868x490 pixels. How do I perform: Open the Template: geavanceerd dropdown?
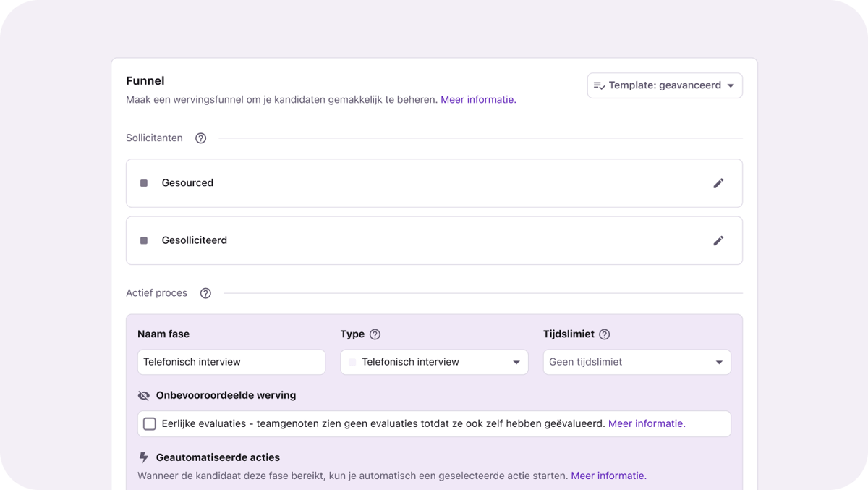pyautogui.click(x=664, y=85)
